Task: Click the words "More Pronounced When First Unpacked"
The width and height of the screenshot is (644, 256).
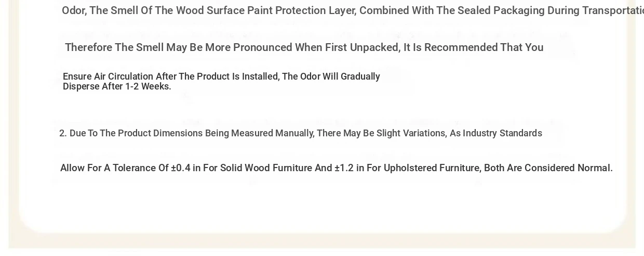Action: pyautogui.click(x=302, y=47)
